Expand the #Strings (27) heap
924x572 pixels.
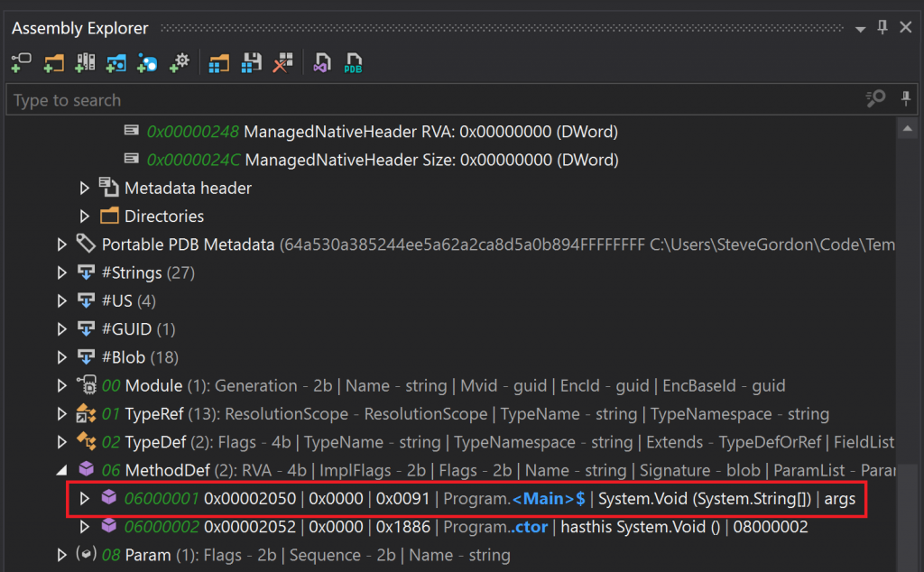[62, 272]
